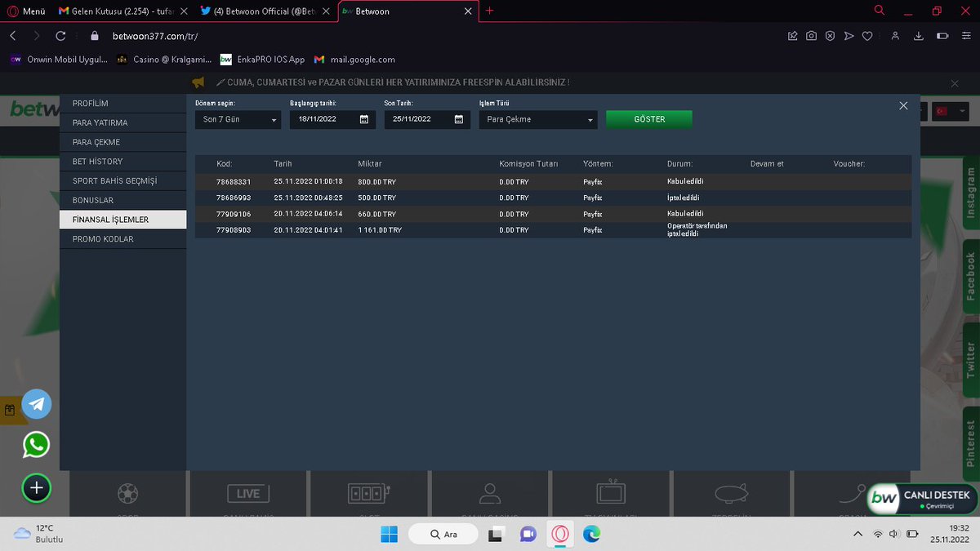Click the Son Tarih 25/11/2022 field

coord(427,119)
